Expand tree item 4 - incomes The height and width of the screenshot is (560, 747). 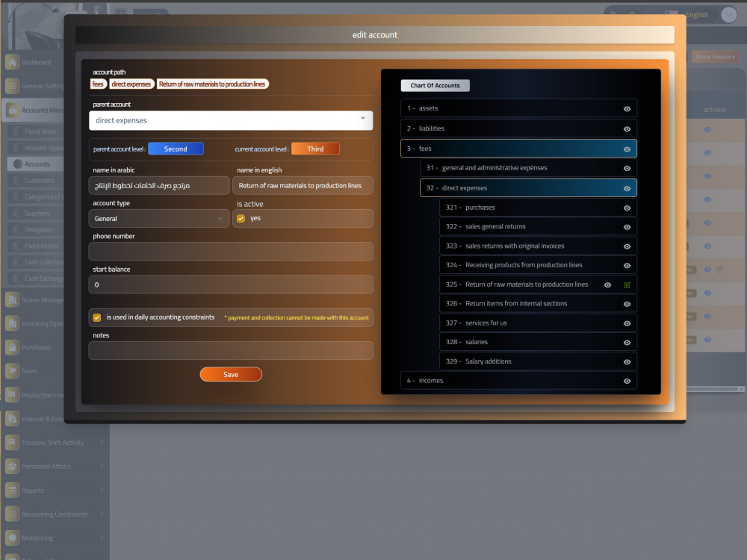pos(518,381)
